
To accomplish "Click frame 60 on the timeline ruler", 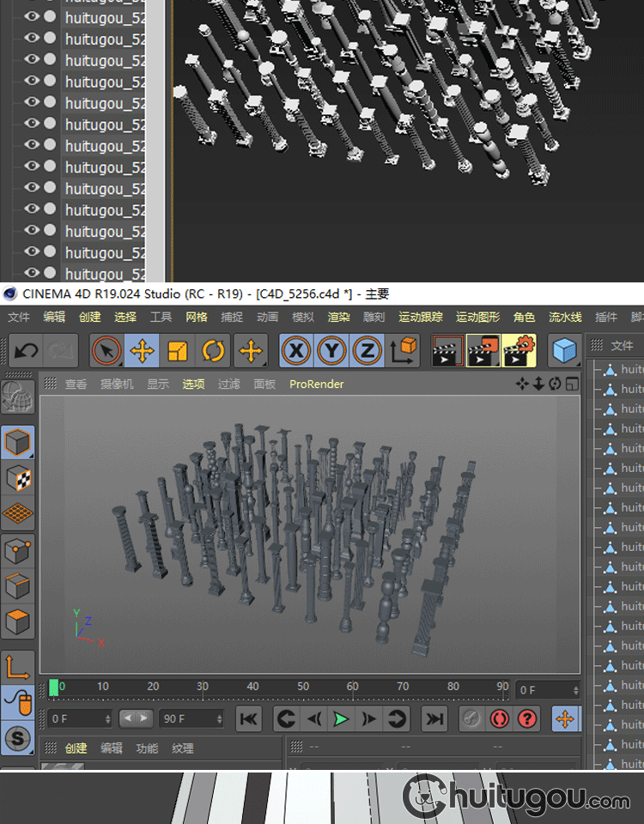I will tap(353, 687).
